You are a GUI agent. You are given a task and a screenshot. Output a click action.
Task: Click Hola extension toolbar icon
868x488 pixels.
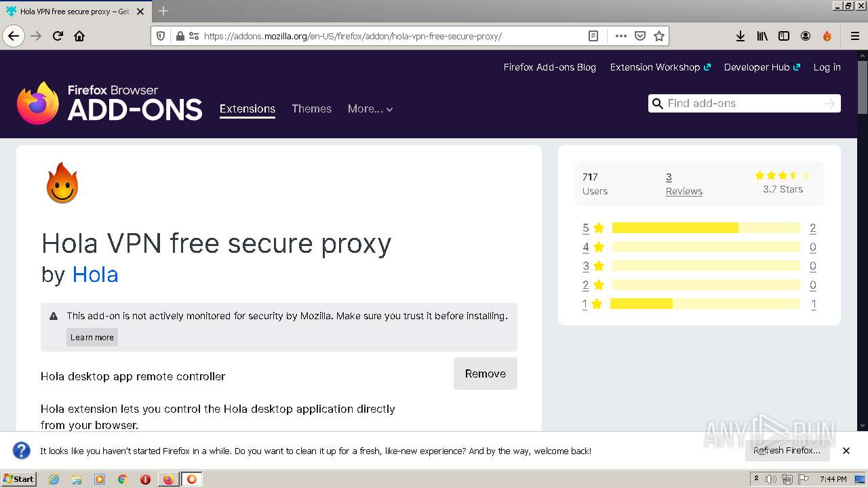pyautogui.click(x=827, y=36)
